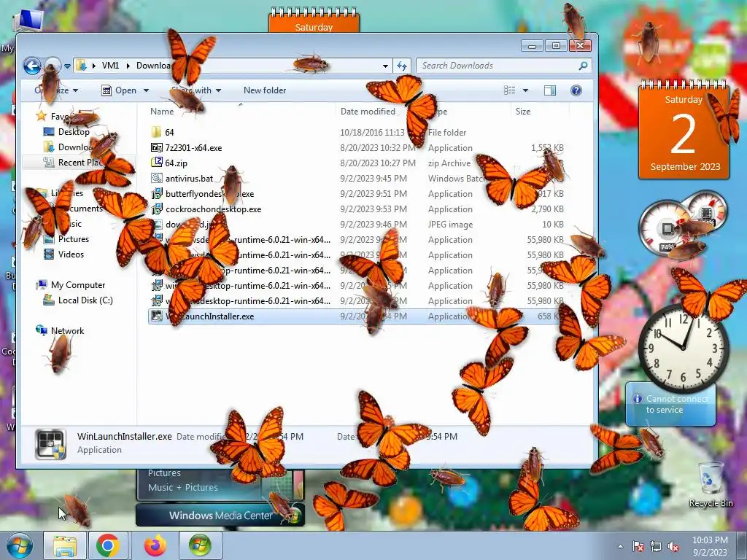Screen dimensions: 747x560
Task: Click Music + Pictures in Media Center preview
Action: coord(182,488)
